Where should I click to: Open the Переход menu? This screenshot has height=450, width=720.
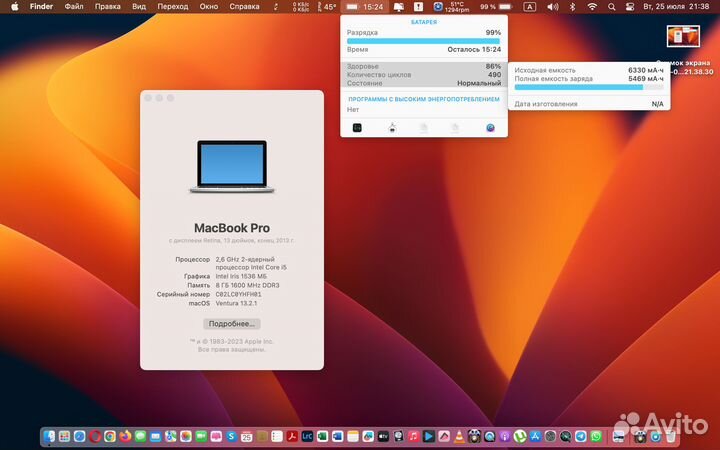(173, 6)
